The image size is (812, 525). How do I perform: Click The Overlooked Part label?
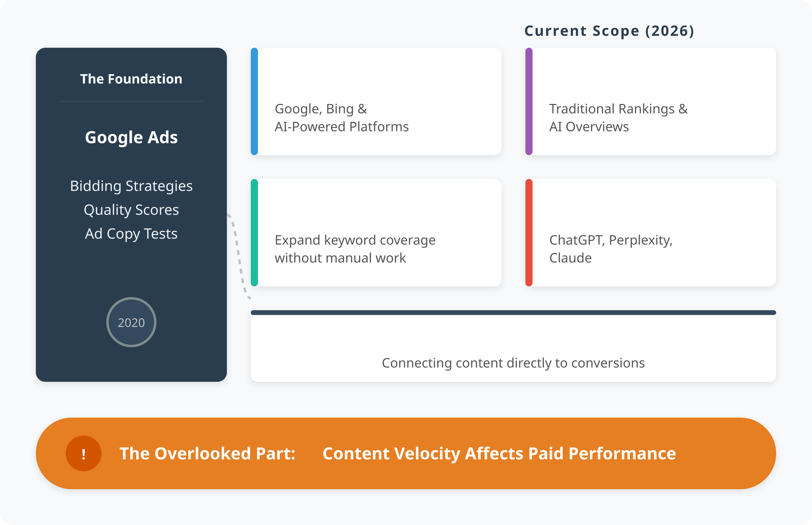tap(208, 454)
